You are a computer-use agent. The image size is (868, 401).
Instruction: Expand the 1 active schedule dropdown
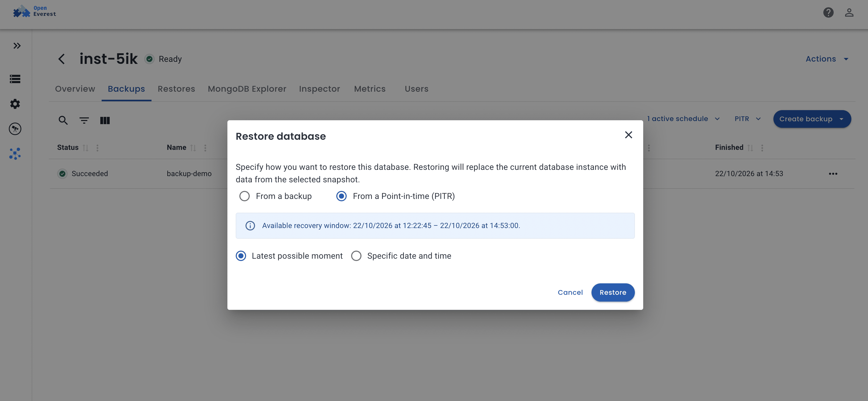pyautogui.click(x=683, y=119)
